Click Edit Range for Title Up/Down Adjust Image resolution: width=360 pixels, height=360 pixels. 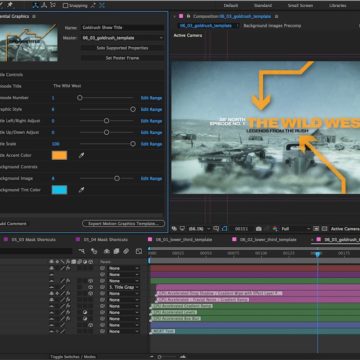(x=151, y=132)
